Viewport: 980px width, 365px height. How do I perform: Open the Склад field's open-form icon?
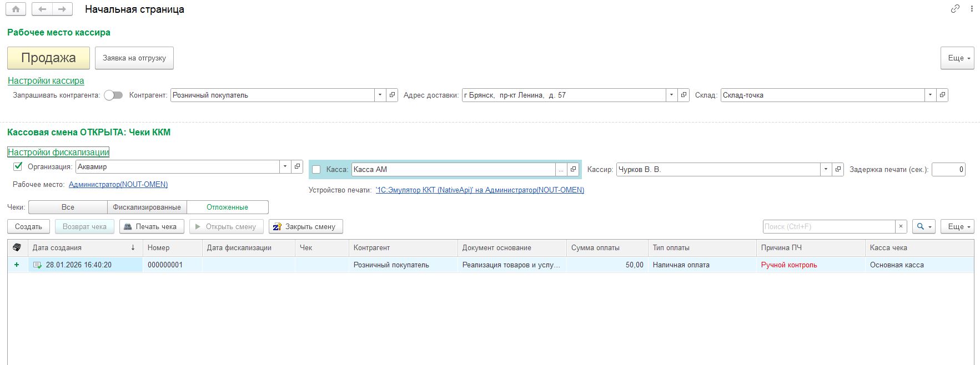click(x=942, y=95)
